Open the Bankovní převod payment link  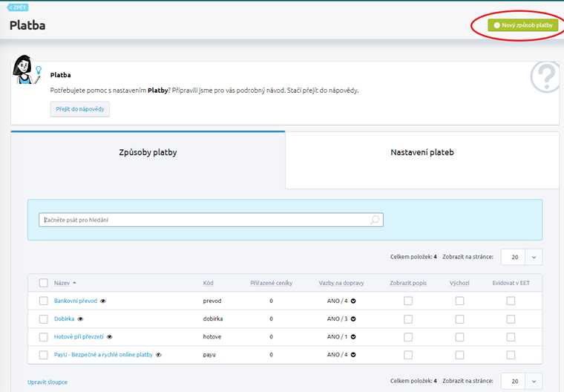76,301
